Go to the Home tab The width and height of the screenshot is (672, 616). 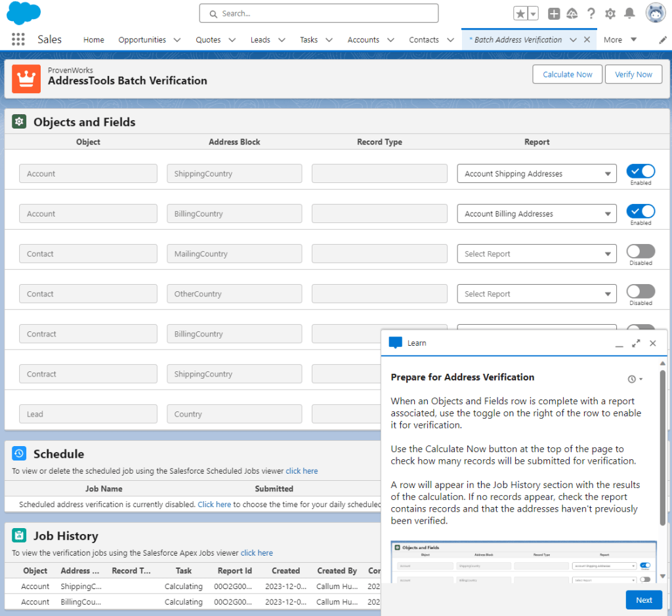(93, 39)
